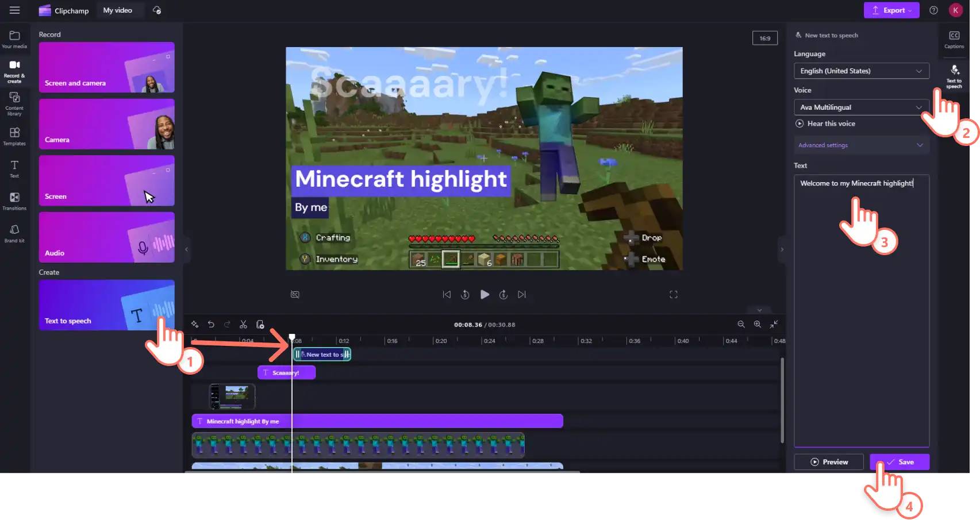The image size is (980, 520).
Task: Open the hamburger main menu
Action: (14, 10)
